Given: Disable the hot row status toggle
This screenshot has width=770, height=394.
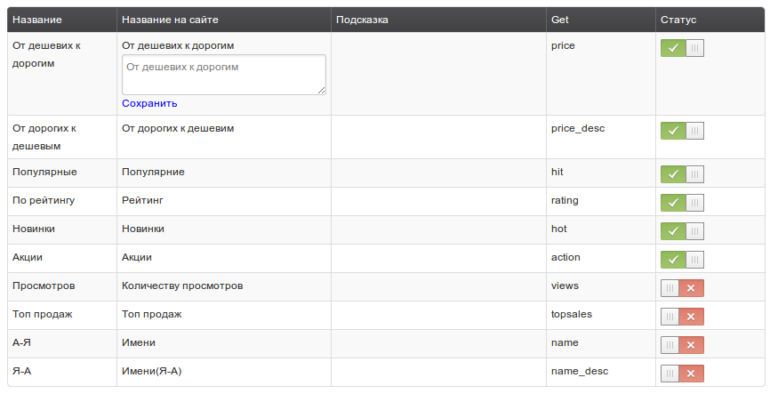Looking at the screenshot, I should click(x=682, y=231).
